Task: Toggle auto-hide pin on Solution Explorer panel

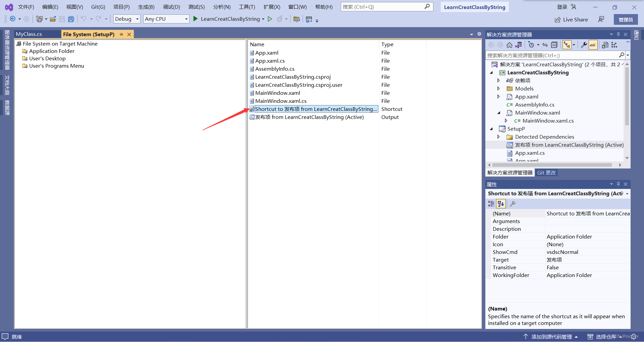Action: 618,34
